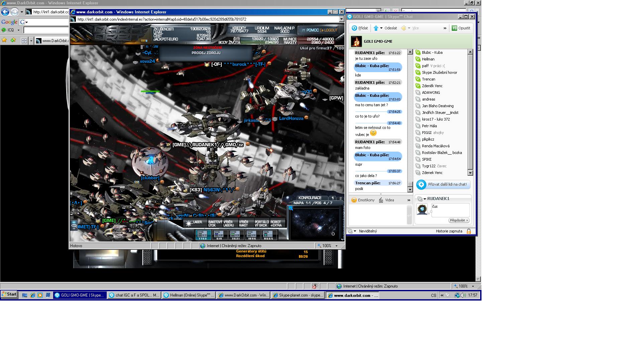Expand the Neviditelný status dropdown
Screen dimensions: 642x364
point(355,231)
